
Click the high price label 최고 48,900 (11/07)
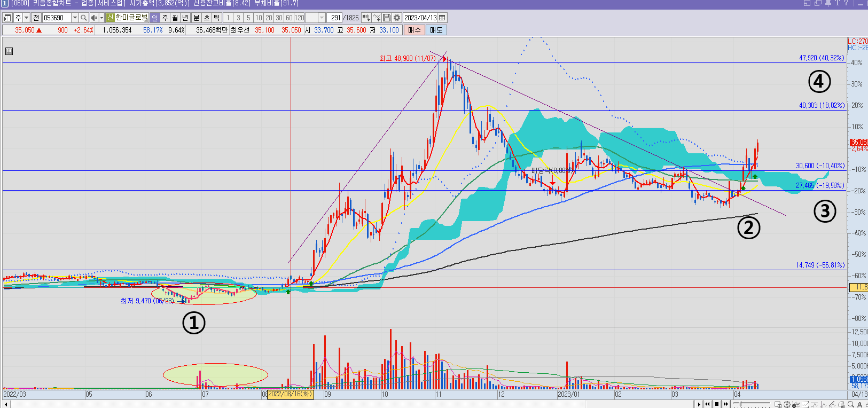tap(408, 58)
